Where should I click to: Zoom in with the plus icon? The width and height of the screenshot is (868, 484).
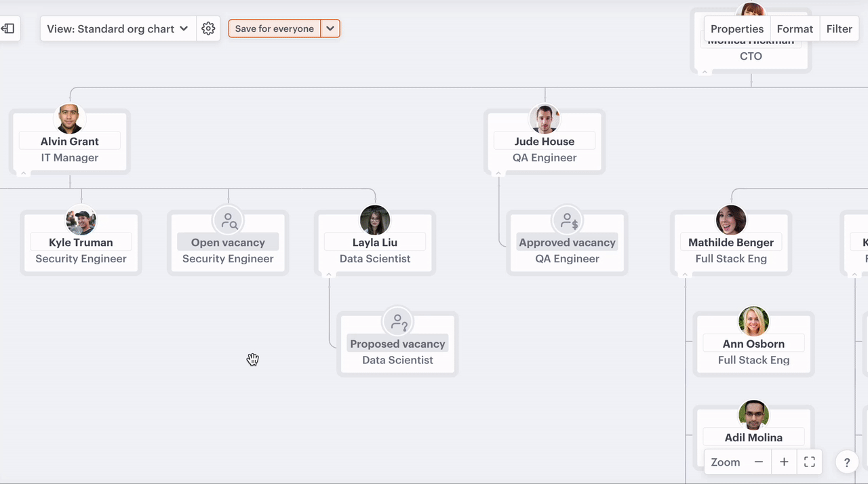(784, 462)
